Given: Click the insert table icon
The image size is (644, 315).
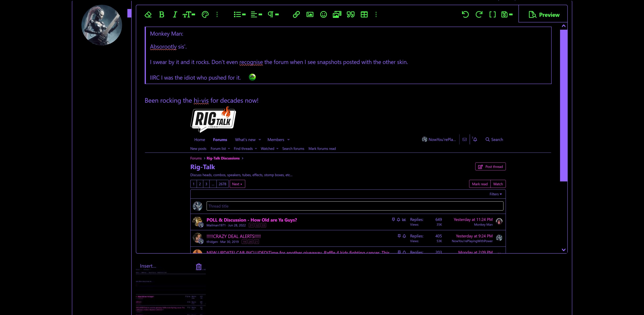Looking at the screenshot, I should click(x=364, y=15).
